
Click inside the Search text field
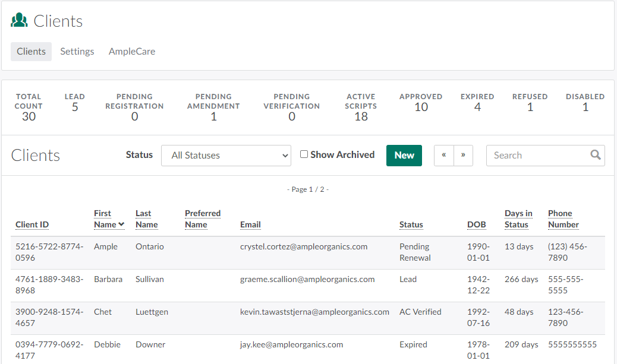click(x=537, y=156)
